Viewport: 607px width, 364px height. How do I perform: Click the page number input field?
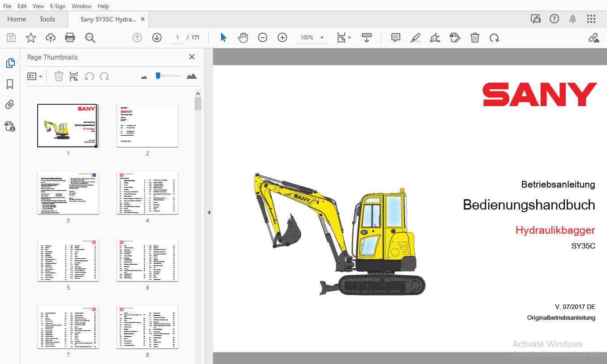pyautogui.click(x=178, y=38)
